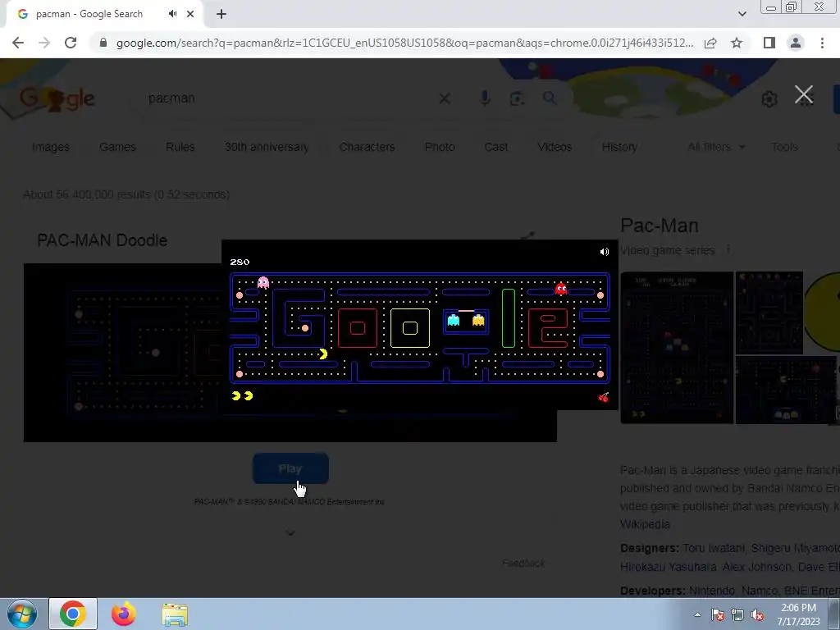Open the Action Center flag icon
This screenshot has width=840, height=630.
717,615
